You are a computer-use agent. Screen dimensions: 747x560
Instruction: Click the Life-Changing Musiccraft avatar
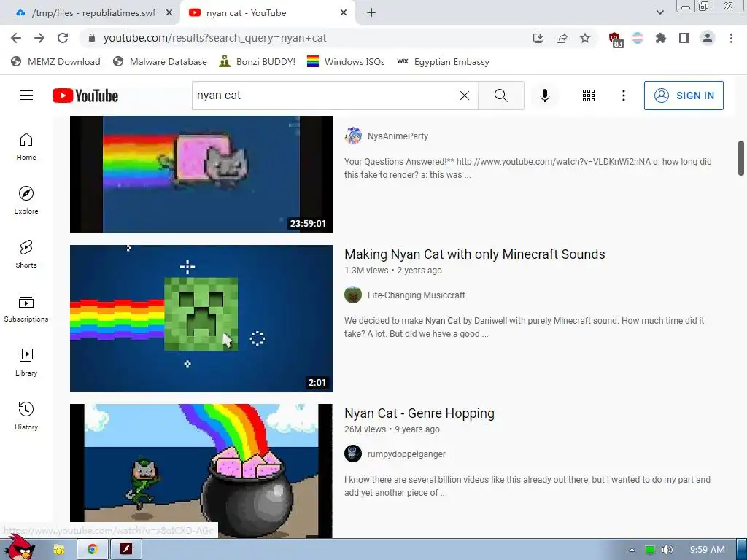click(353, 295)
